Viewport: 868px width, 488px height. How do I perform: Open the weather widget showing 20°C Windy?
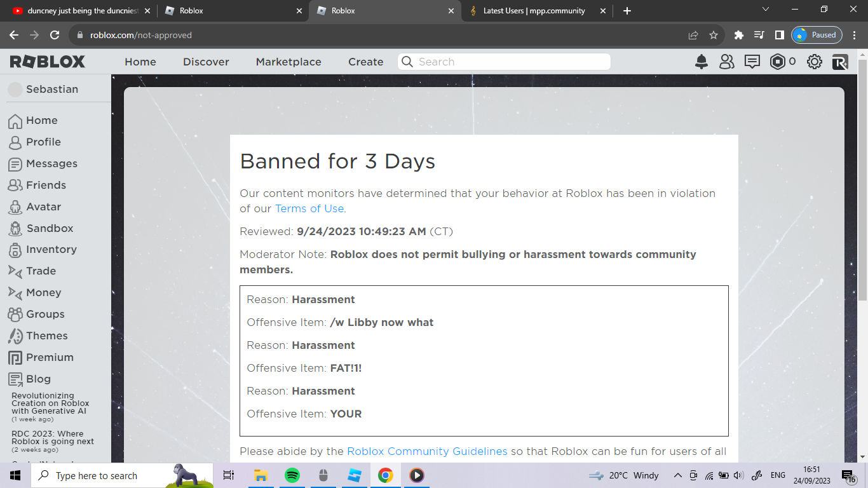(x=623, y=475)
